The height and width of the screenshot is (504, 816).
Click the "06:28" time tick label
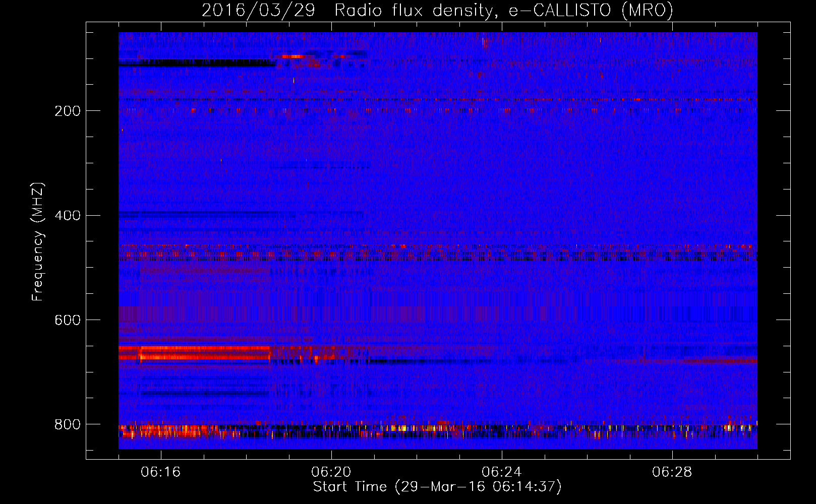tap(672, 472)
